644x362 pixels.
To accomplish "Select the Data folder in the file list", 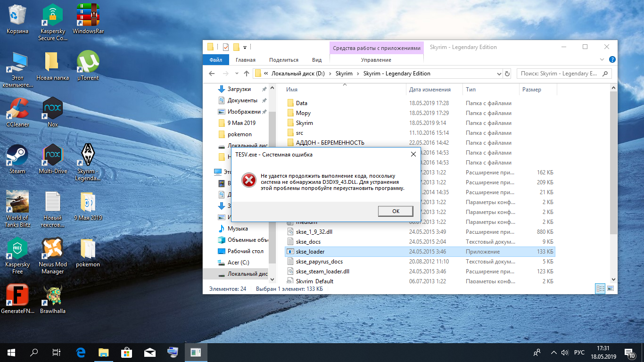I will point(301,103).
